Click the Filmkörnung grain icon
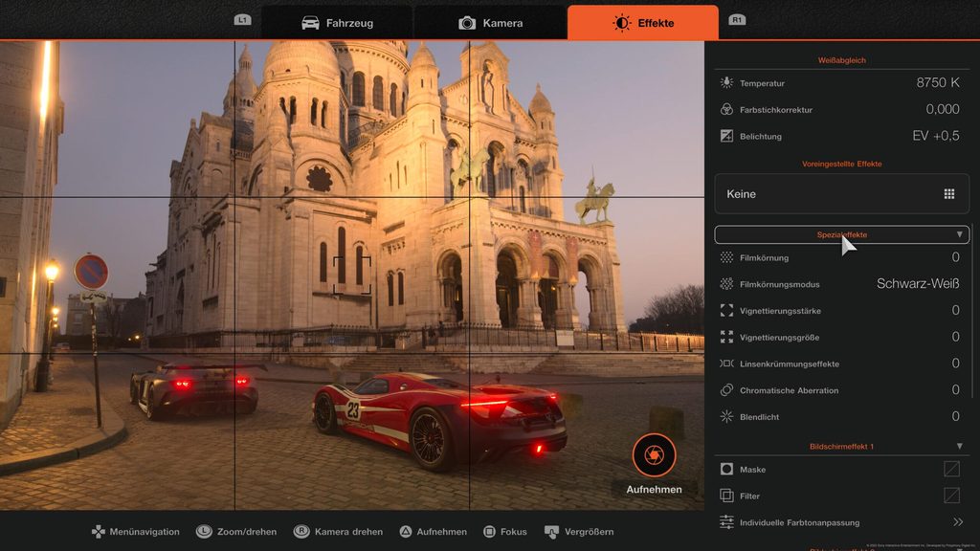This screenshot has height=551, width=980. [x=726, y=257]
